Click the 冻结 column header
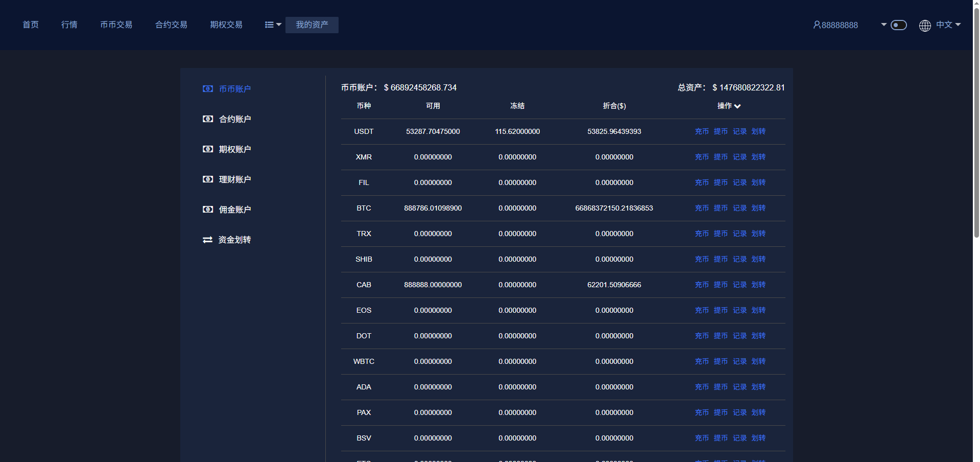 517,106
